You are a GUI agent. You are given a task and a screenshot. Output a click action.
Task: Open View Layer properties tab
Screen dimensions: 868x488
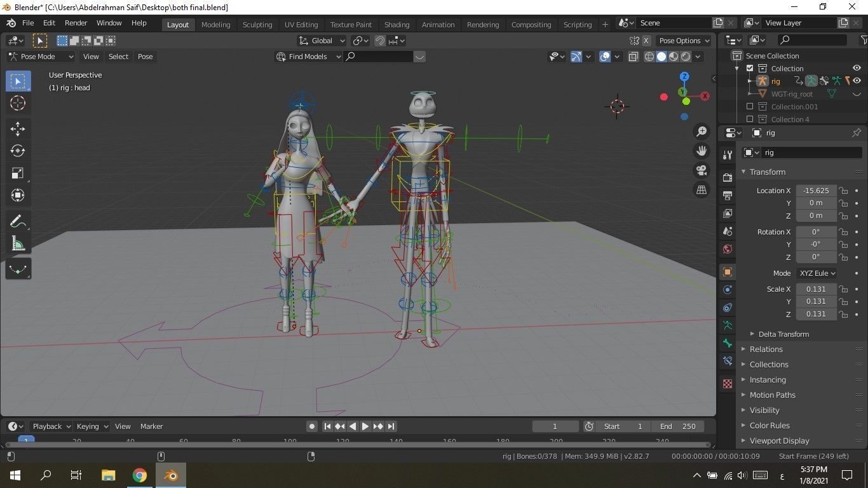(728, 213)
